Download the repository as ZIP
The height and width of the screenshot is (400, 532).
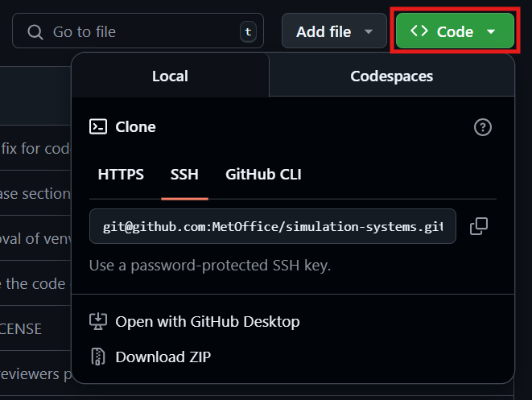163,357
